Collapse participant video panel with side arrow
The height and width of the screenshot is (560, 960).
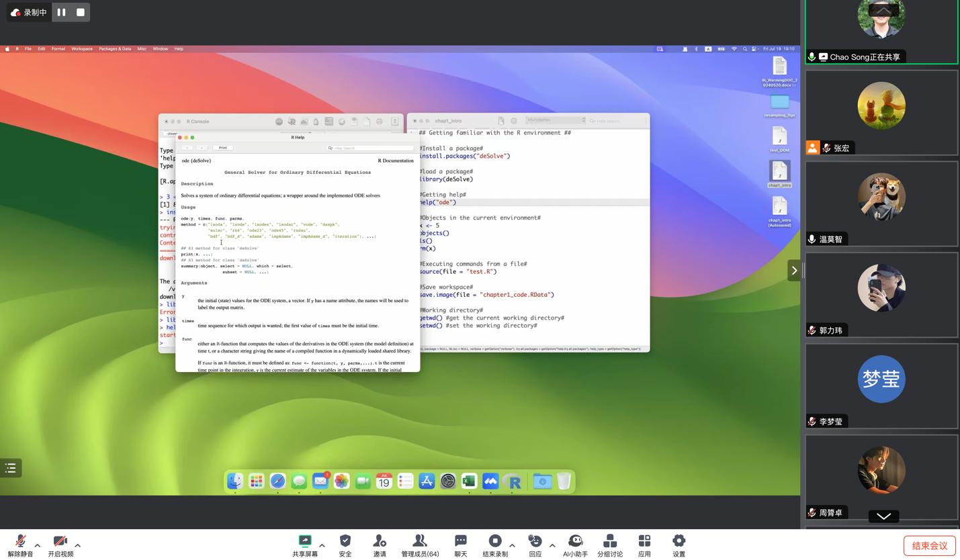(794, 271)
